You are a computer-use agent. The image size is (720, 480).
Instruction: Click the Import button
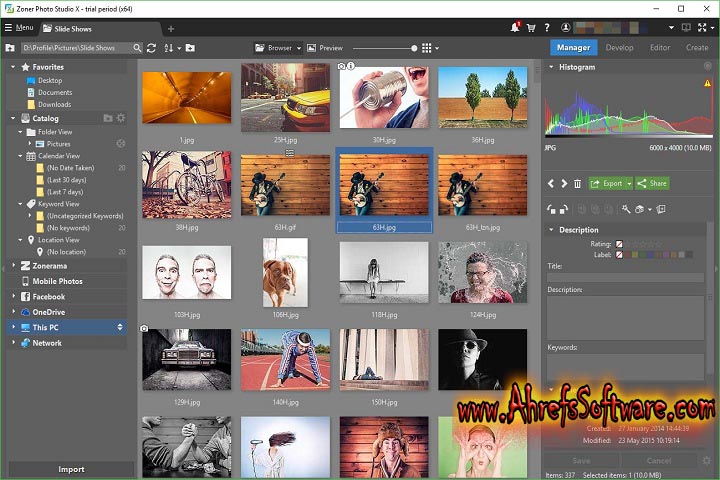71,469
